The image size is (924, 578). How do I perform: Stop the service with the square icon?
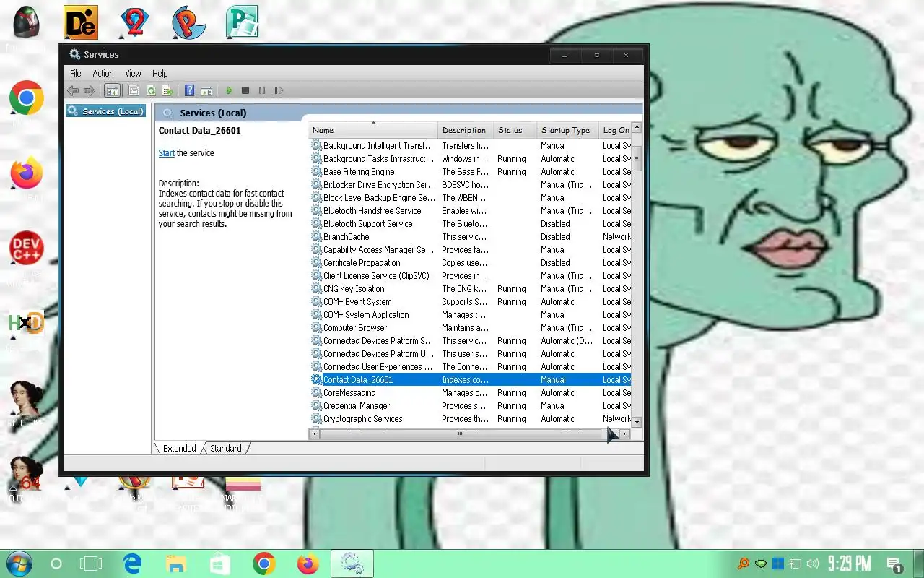(245, 90)
